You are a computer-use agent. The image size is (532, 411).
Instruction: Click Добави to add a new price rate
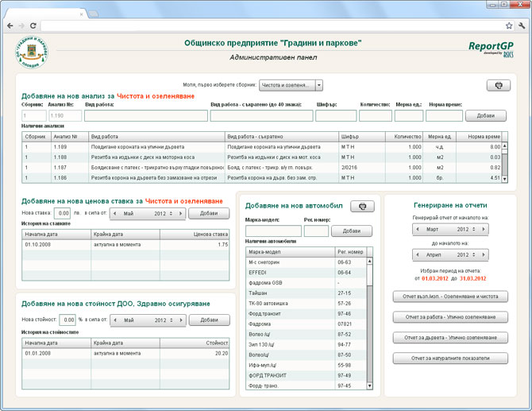click(x=209, y=213)
